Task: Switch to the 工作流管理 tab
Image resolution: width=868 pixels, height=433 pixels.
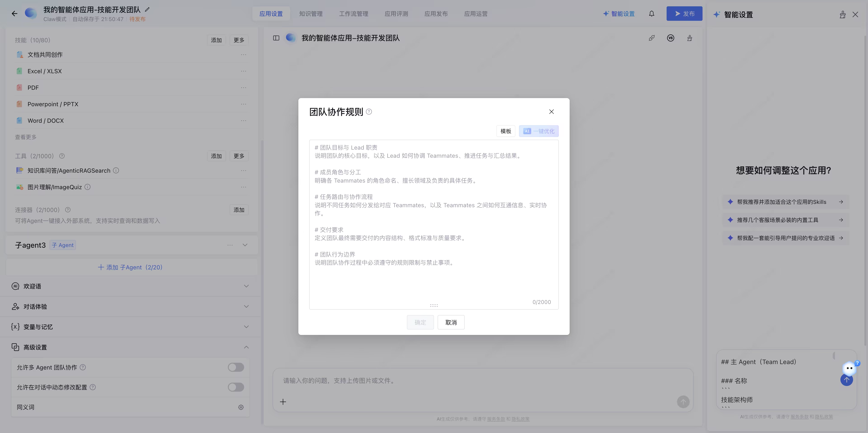Action: point(354,14)
